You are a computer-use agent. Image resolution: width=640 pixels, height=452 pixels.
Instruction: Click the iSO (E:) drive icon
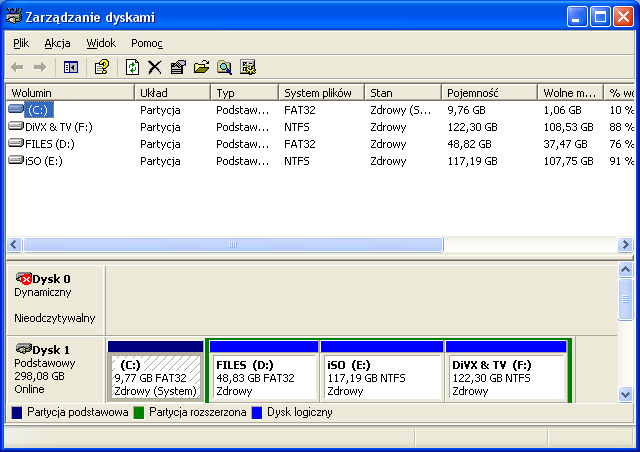click(x=16, y=160)
